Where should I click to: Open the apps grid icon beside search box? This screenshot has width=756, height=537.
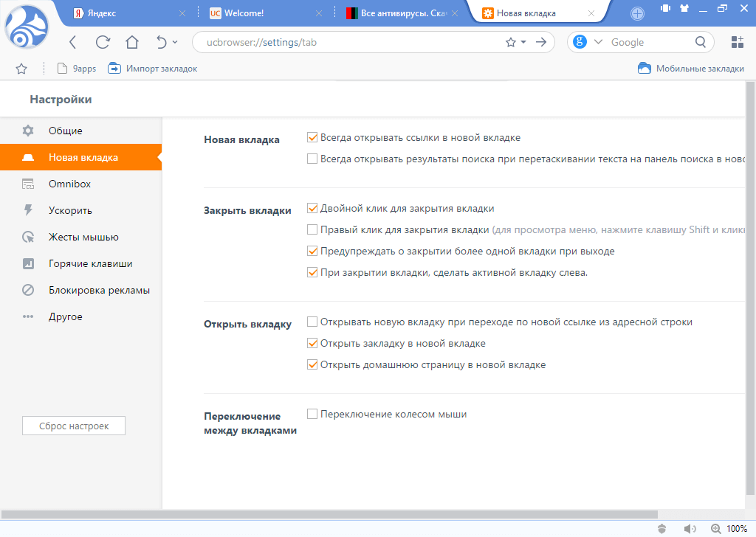coord(737,42)
